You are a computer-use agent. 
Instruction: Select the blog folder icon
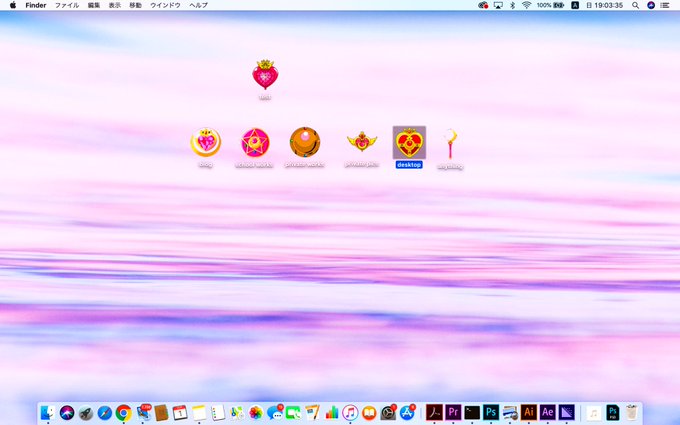206,142
